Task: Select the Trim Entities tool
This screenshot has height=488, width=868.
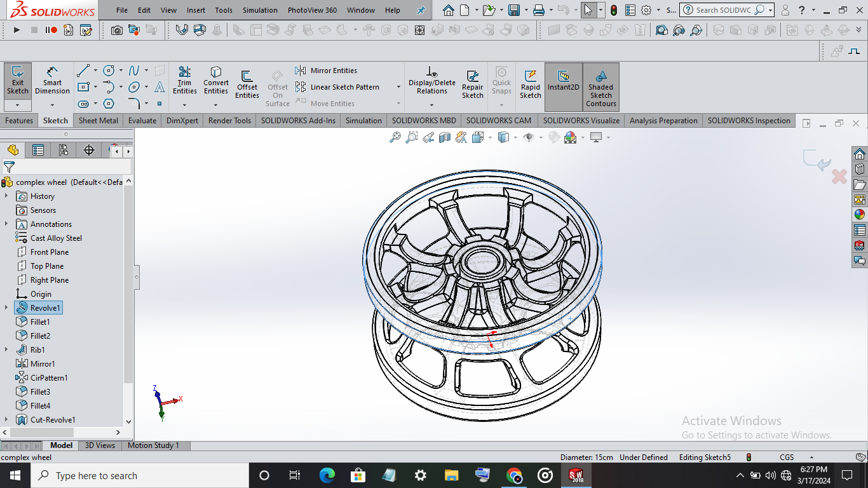Action: (184, 80)
